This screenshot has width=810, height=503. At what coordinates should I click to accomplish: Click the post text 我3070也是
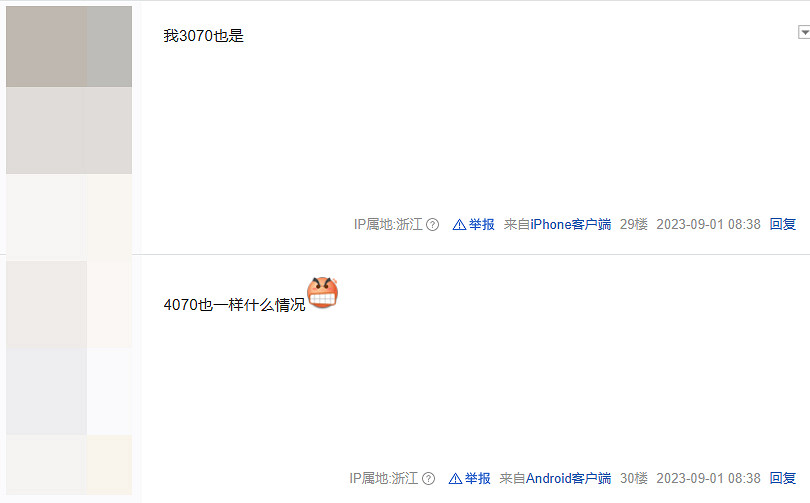coord(204,36)
